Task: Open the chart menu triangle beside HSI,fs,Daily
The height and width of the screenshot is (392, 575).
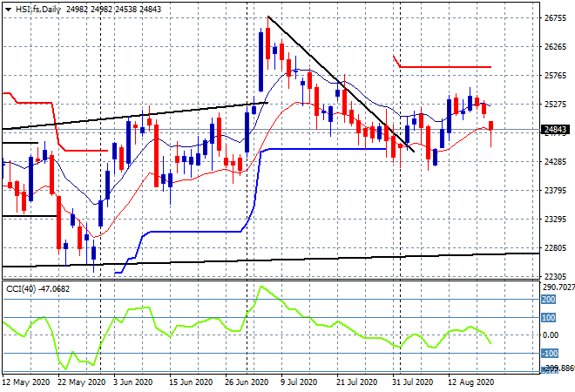Action: click(x=8, y=10)
